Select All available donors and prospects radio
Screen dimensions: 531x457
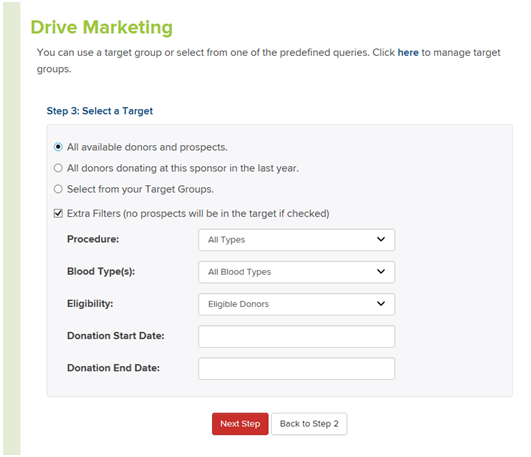[x=58, y=147]
